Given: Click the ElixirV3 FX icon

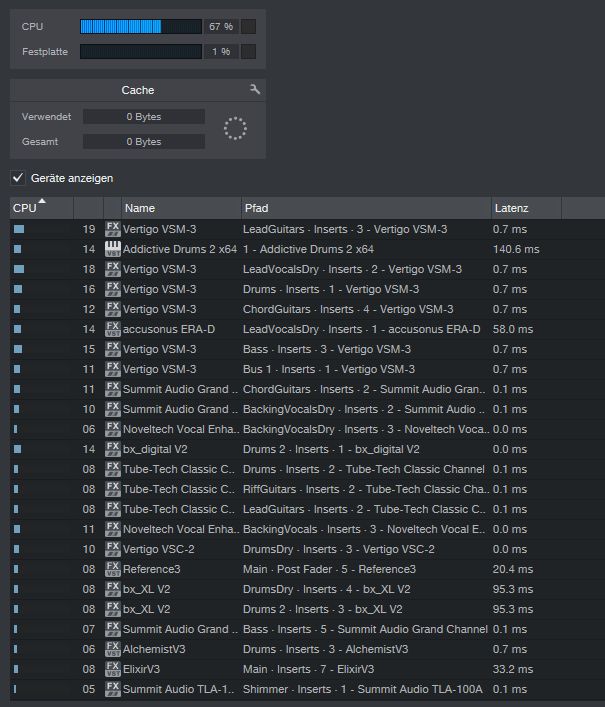Looking at the screenshot, I should coord(113,669).
